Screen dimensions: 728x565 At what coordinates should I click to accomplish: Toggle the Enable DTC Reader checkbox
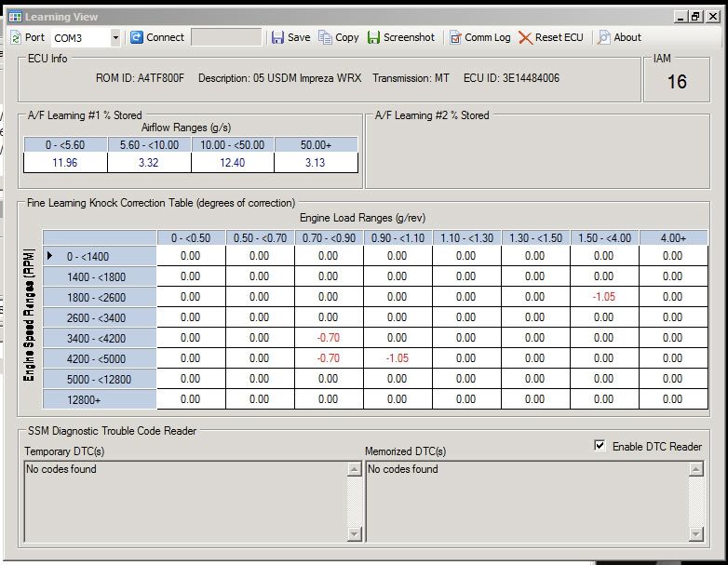click(x=600, y=446)
